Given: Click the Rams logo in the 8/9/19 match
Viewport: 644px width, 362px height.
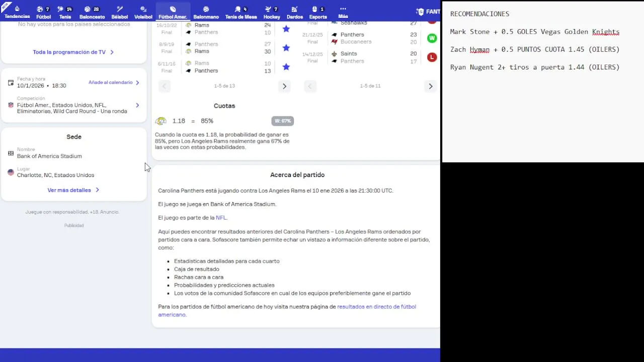Looking at the screenshot, I should [189, 51].
